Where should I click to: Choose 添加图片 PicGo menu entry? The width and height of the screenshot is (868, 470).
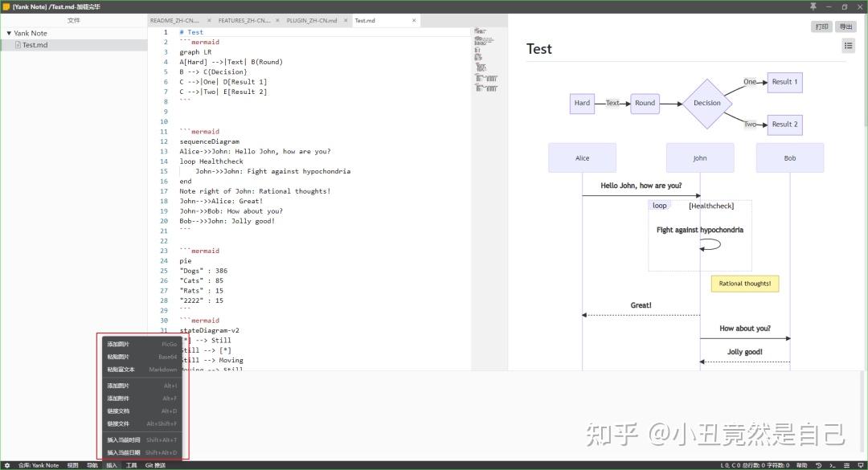141,345
